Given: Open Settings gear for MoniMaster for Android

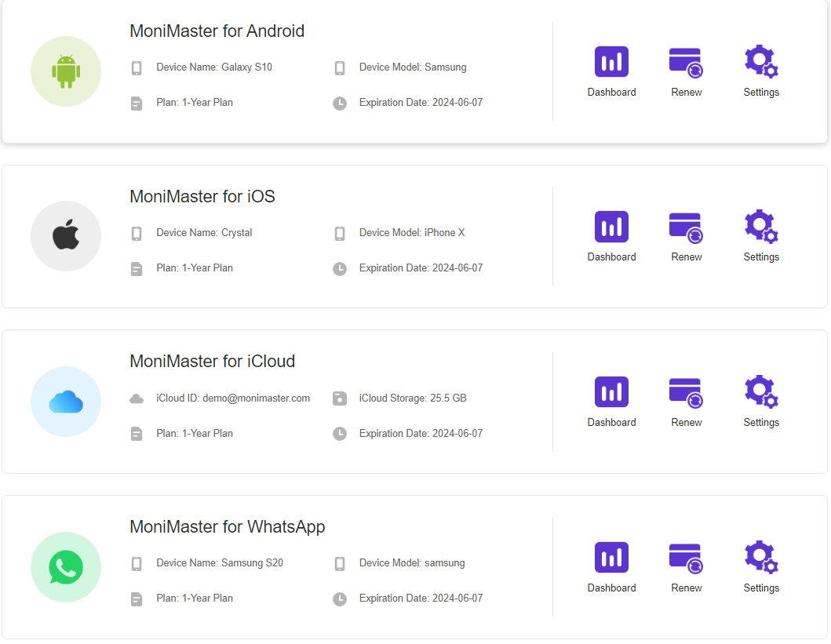Looking at the screenshot, I should point(760,62).
